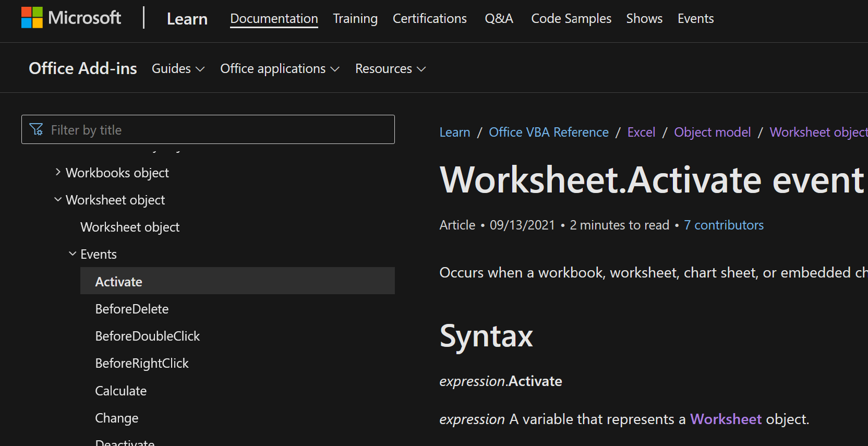Go to Certifications
The height and width of the screenshot is (446, 868).
click(x=429, y=19)
